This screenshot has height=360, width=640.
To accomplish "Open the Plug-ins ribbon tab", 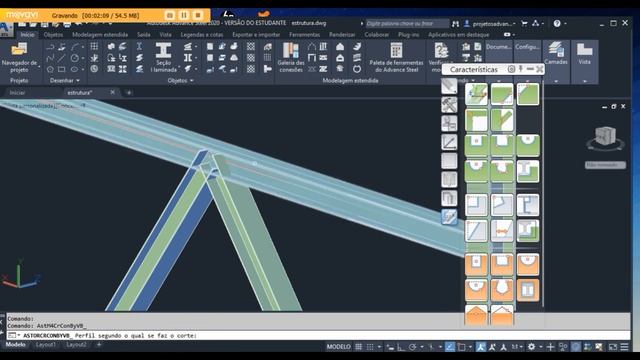I will point(408,35).
